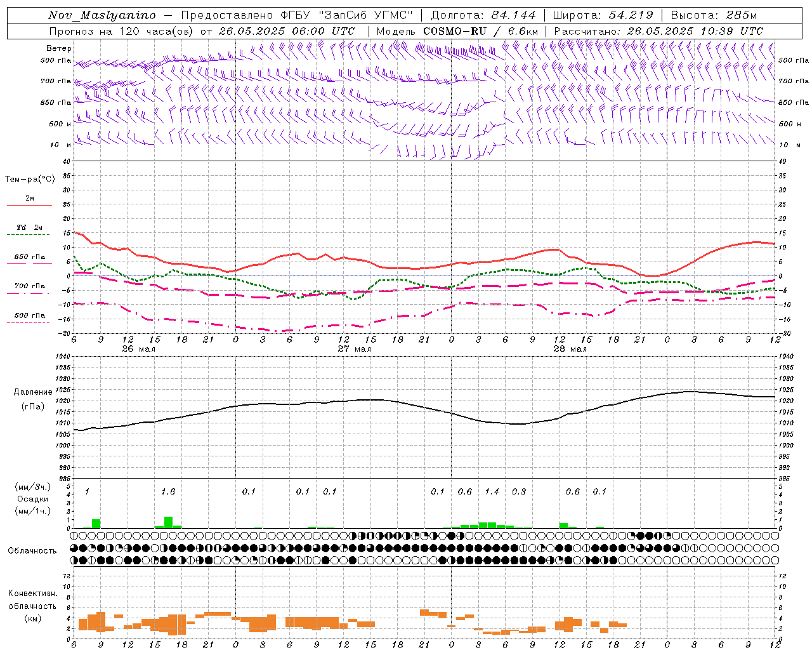Click the tallest green precipitation bar under 1.6
This screenshot has height=650, width=812.
coord(168,522)
